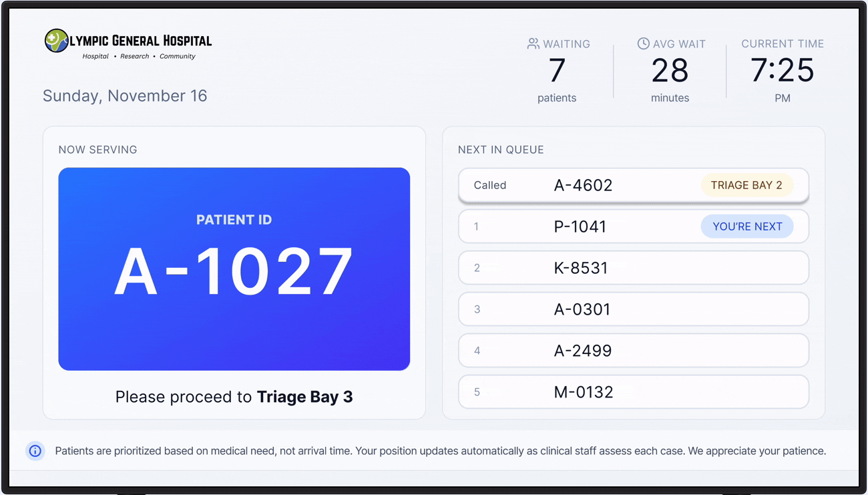Click the 7:25 current time display
Image resolution: width=868 pixels, height=495 pixels.
point(782,70)
